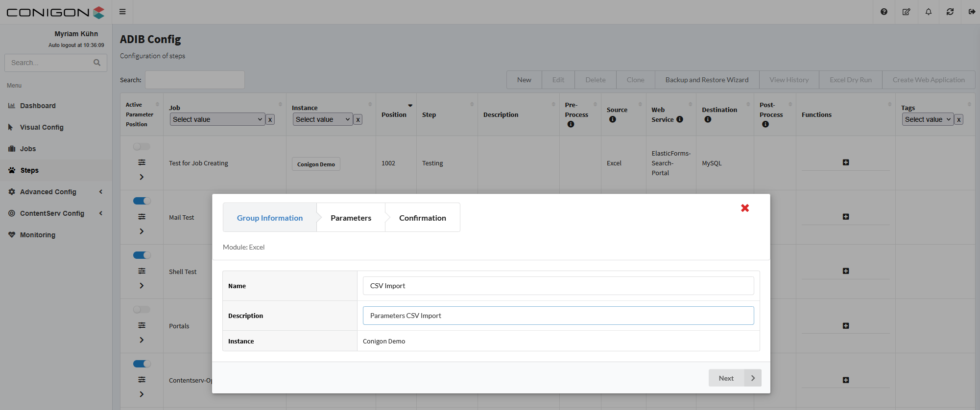This screenshot has width=980, height=410.
Task: Switch to the Parameters wizard tab
Action: [351, 218]
